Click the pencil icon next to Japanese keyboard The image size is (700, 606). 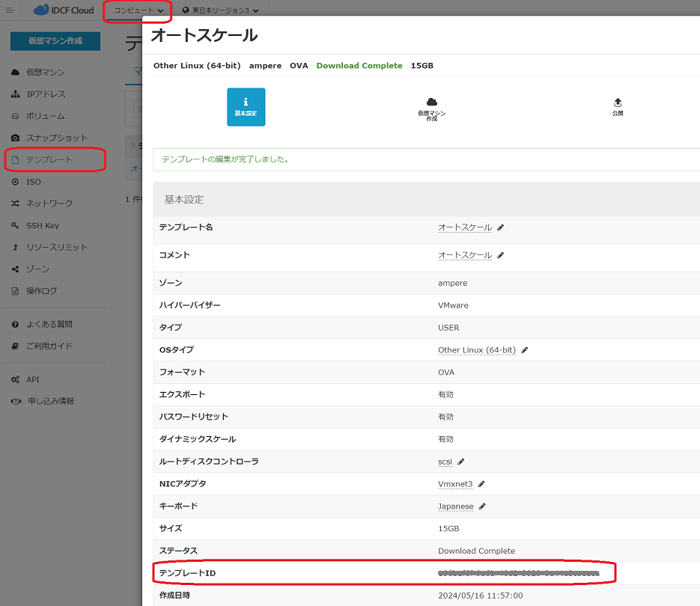pos(483,506)
